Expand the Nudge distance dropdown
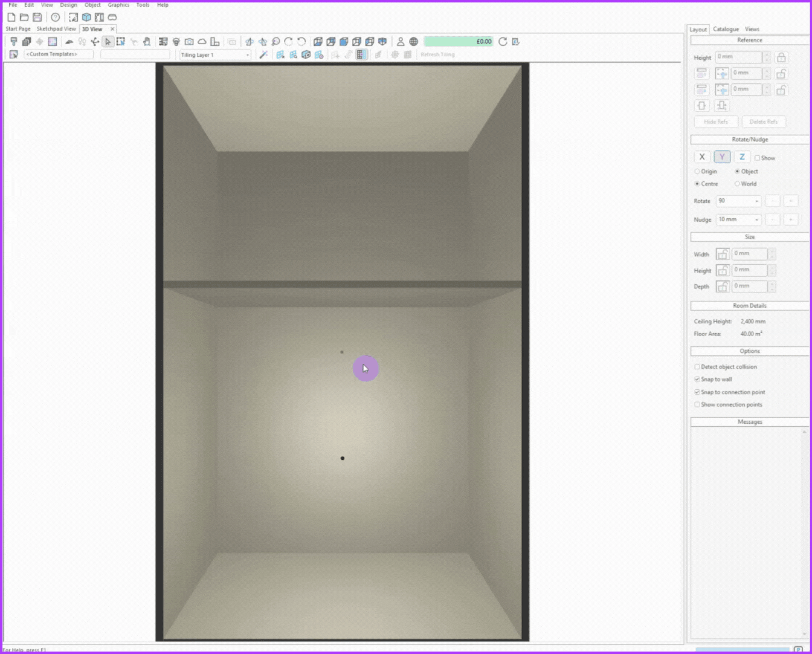Viewport: 812px width, 654px height. pyautogui.click(x=756, y=220)
